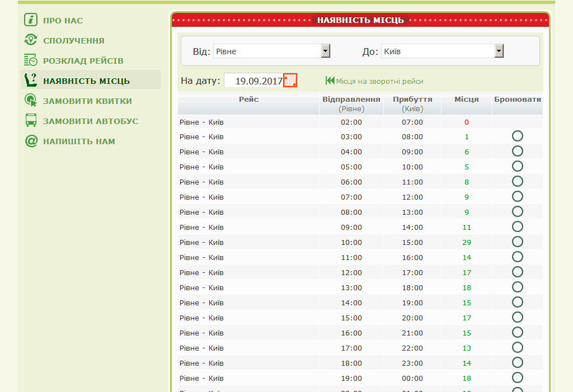573x392 pixels.
Task: Open the ПРО НАС menu item
Action: tap(63, 21)
